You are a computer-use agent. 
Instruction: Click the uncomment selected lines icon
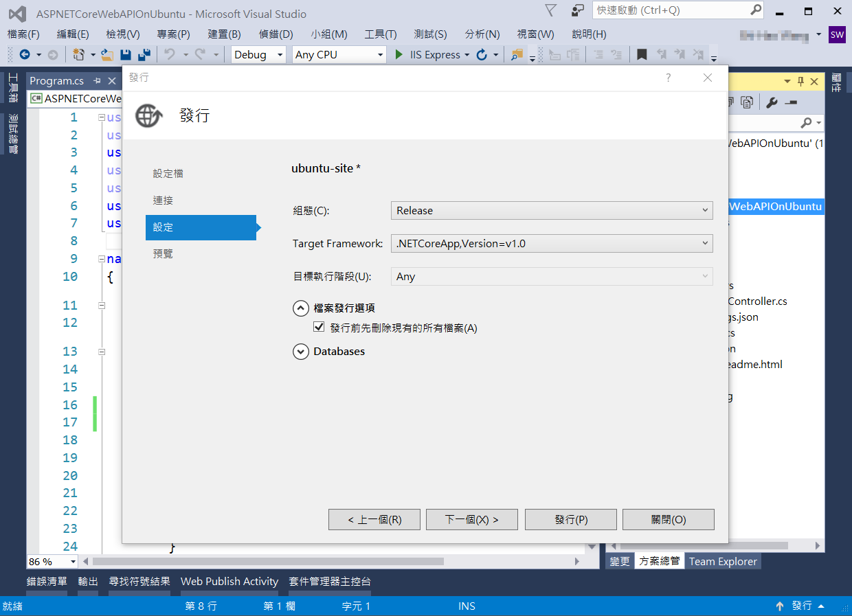pos(617,54)
